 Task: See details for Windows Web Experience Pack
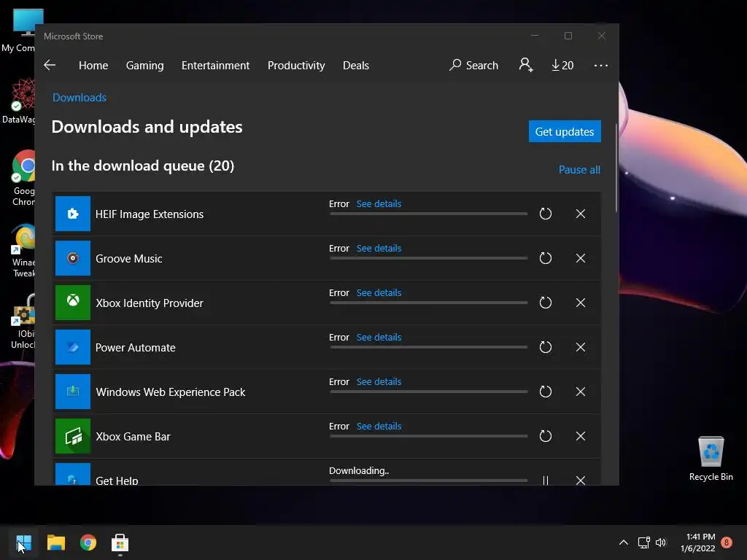tap(379, 381)
